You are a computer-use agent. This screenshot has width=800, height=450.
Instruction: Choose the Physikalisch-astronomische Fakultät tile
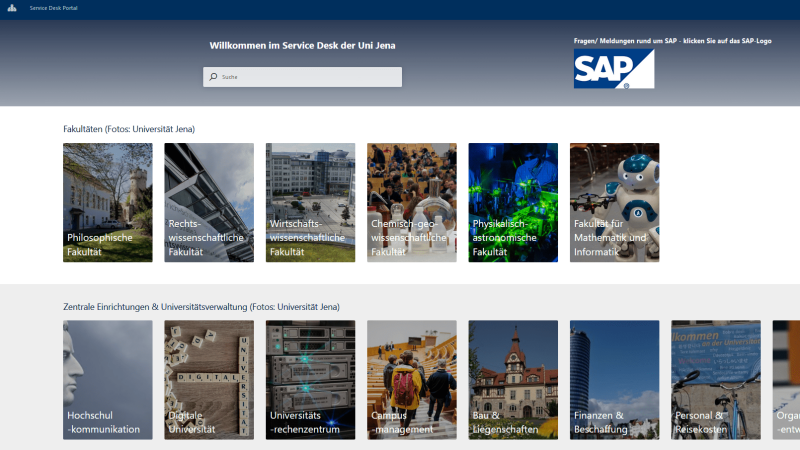(x=513, y=203)
